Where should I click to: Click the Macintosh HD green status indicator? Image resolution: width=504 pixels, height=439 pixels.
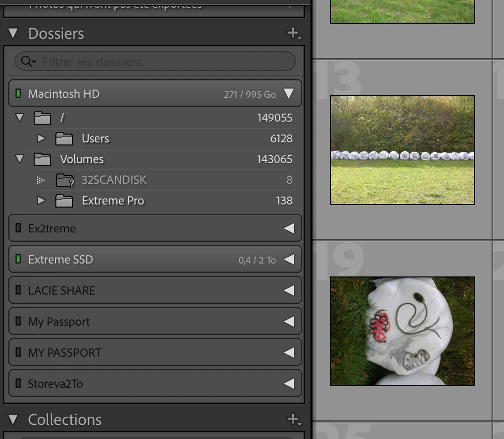click(18, 93)
